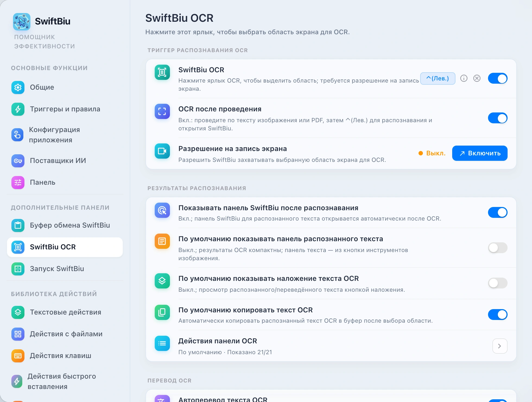Click the viewfinder icon in OCR после проведения row

click(x=162, y=111)
